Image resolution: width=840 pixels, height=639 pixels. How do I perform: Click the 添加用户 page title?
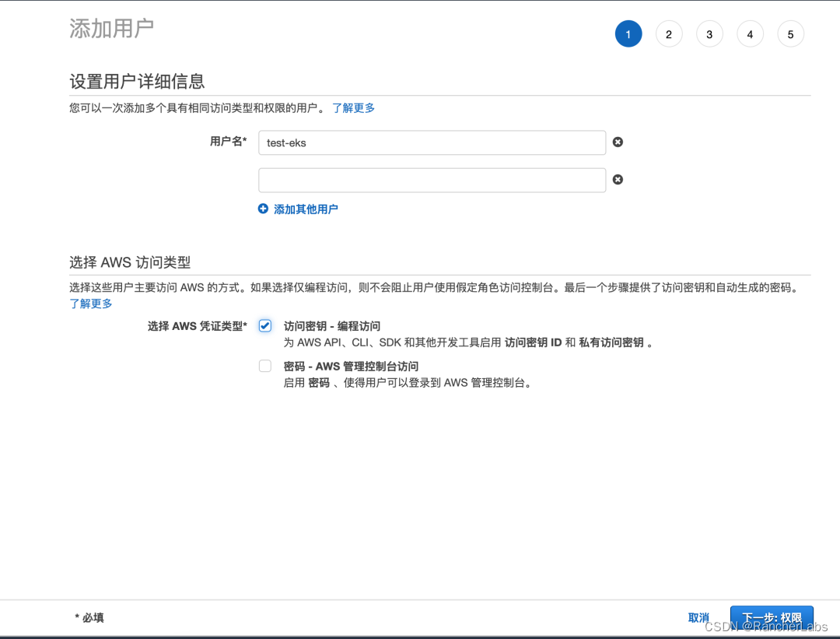pyautogui.click(x=111, y=29)
